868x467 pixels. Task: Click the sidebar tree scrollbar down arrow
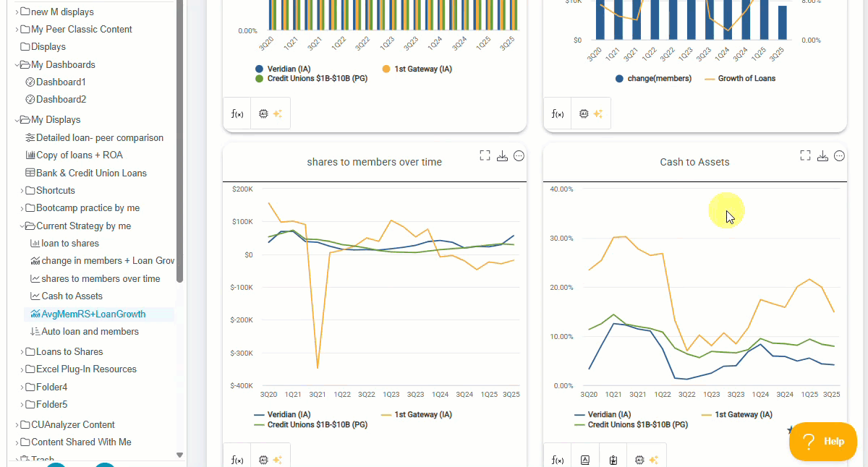(180, 455)
